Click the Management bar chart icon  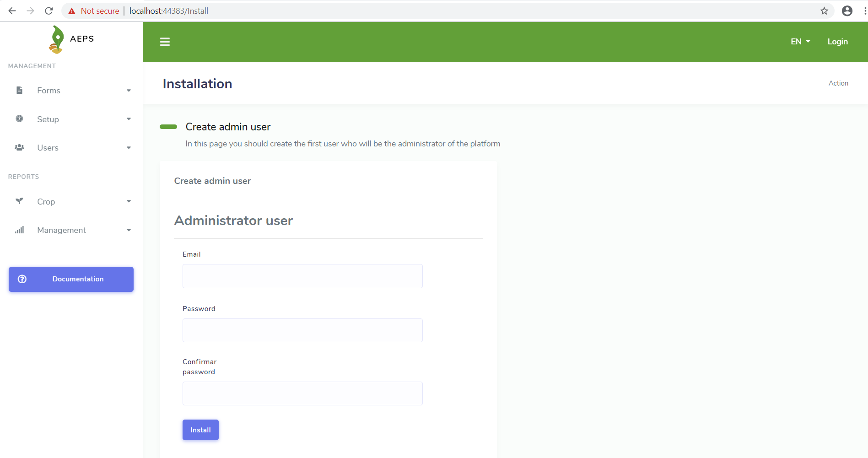click(x=19, y=230)
